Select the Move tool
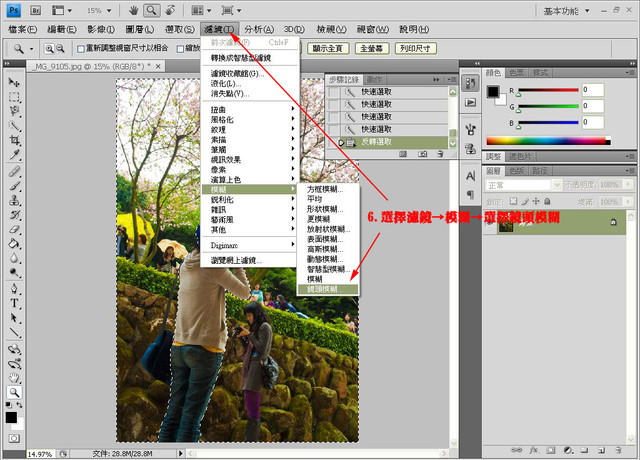Image resolution: width=640 pixels, height=460 pixels. (x=14, y=82)
